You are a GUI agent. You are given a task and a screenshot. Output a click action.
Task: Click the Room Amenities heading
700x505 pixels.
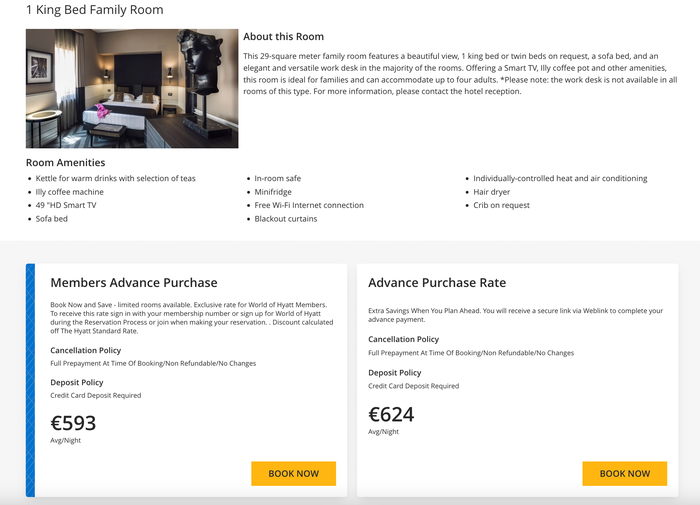(66, 163)
